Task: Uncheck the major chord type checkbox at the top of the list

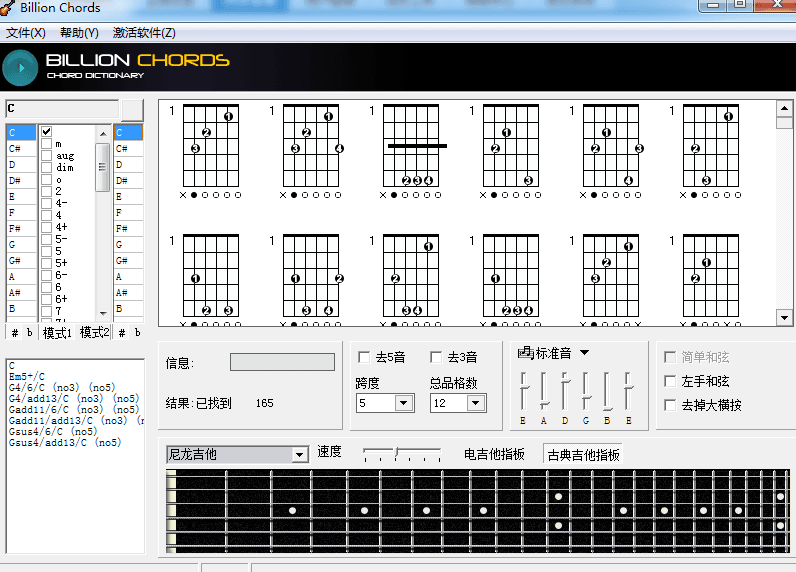Action: pos(47,131)
